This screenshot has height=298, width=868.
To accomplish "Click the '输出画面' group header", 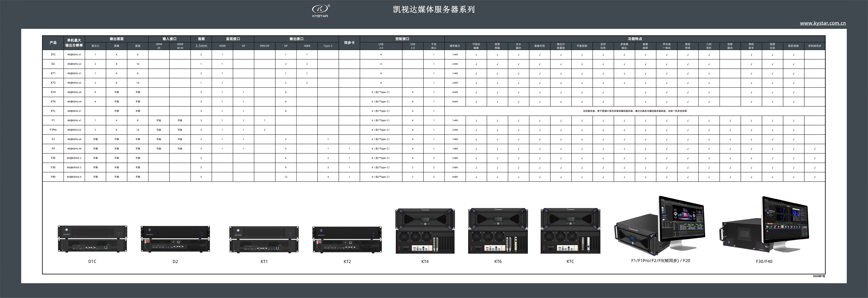I will click(x=117, y=39).
